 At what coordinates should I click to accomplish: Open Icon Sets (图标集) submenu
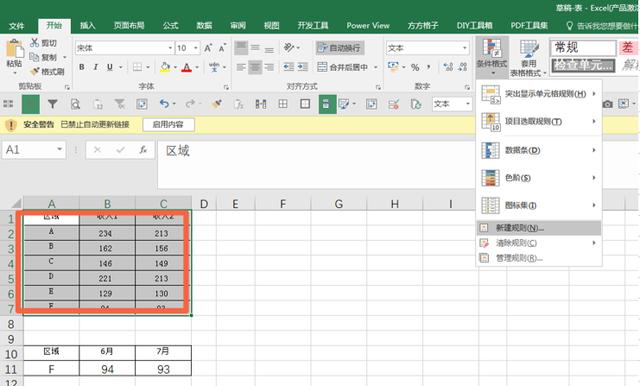(539, 205)
